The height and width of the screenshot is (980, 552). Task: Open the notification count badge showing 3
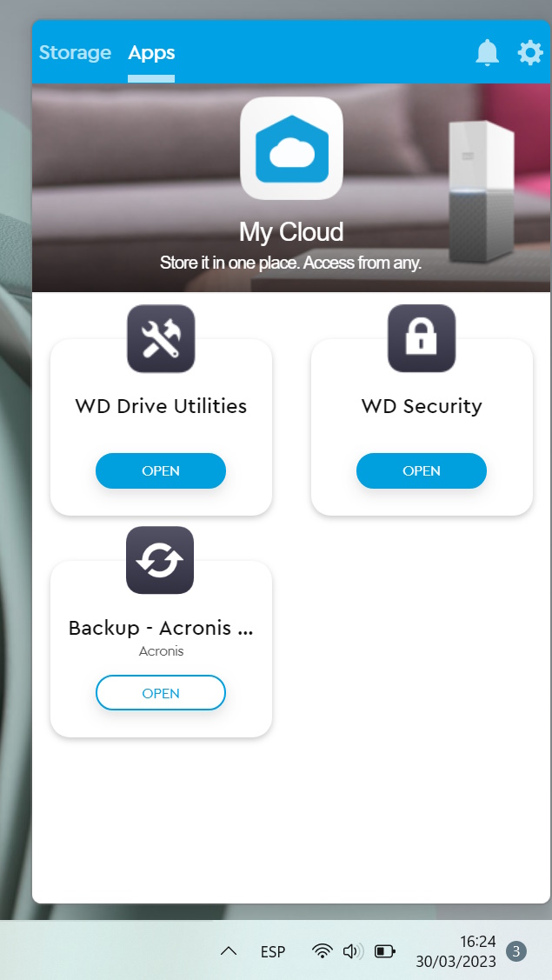(x=515, y=952)
